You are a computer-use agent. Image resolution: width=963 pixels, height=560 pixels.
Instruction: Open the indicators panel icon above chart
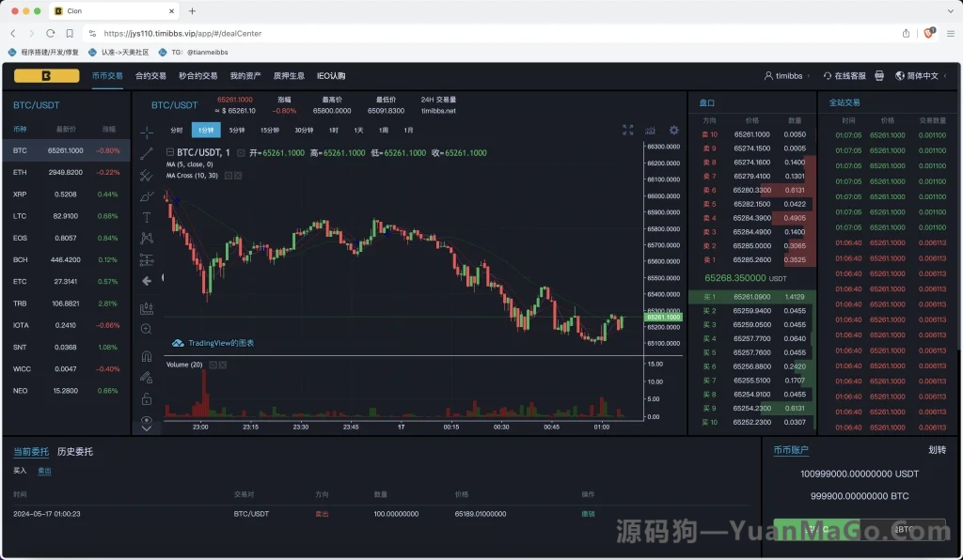pyautogui.click(x=650, y=131)
